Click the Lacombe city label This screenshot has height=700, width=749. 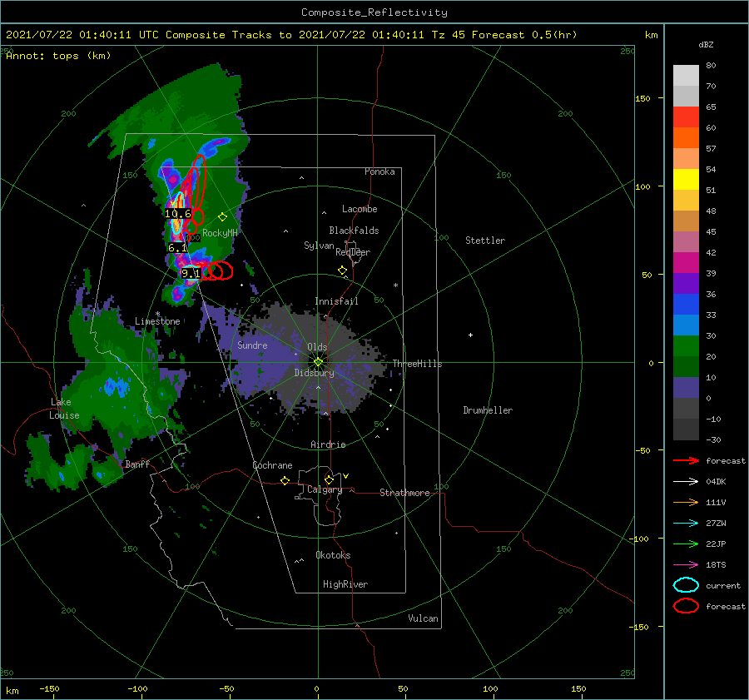click(x=360, y=209)
